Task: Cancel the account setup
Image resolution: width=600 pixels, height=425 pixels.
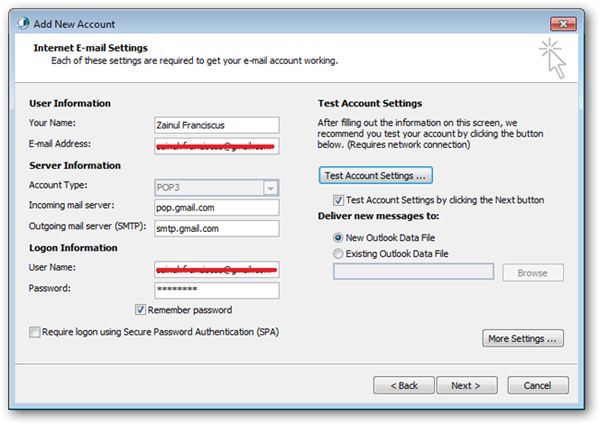Action: point(538,385)
